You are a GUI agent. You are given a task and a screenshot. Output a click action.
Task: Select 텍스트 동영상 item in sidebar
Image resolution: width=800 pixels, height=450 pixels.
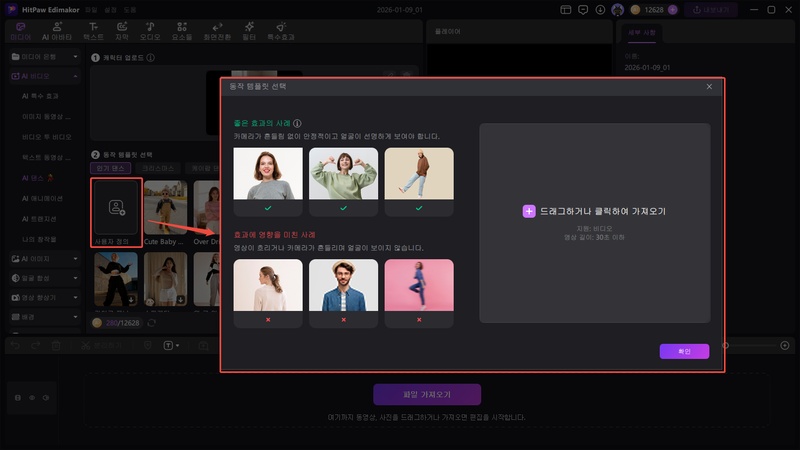[46, 157]
